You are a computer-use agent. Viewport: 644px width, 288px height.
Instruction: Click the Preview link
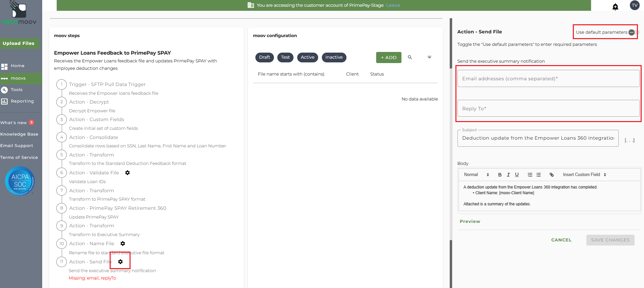470,221
